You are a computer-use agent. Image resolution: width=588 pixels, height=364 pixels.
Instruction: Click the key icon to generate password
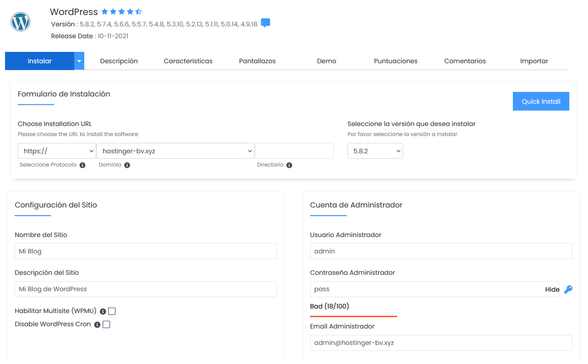point(568,289)
